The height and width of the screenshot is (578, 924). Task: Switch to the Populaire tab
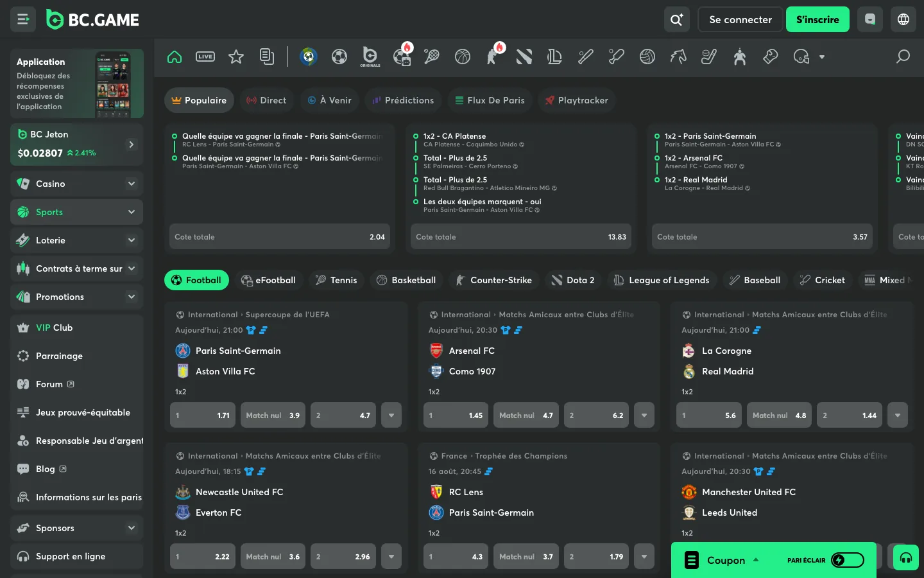click(x=199, y=100)
